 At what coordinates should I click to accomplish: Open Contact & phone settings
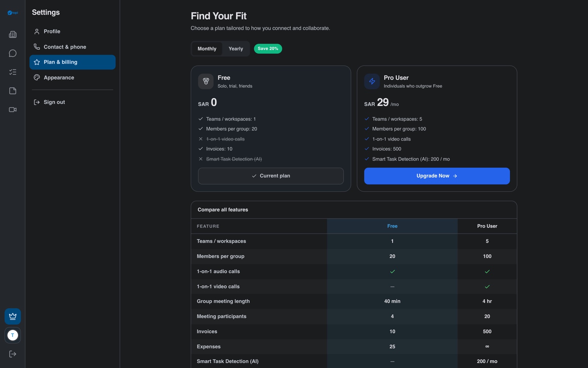click(72, 47)
